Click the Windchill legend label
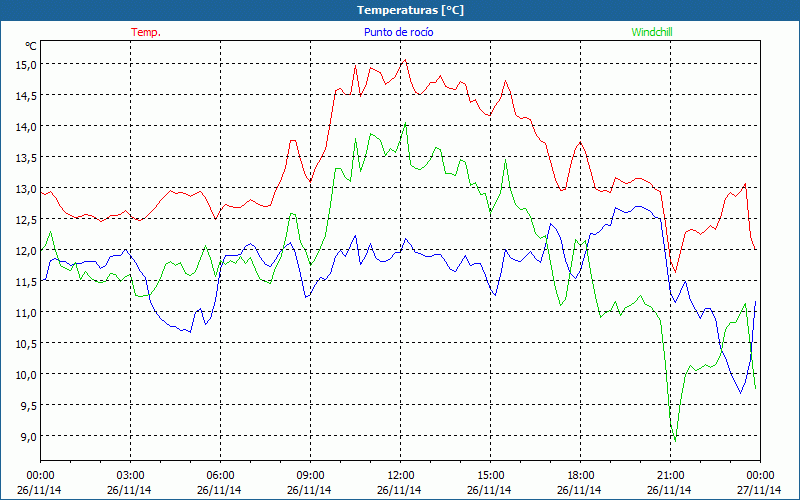The height and width of the screenshot is (500, 800). point(652,32)
